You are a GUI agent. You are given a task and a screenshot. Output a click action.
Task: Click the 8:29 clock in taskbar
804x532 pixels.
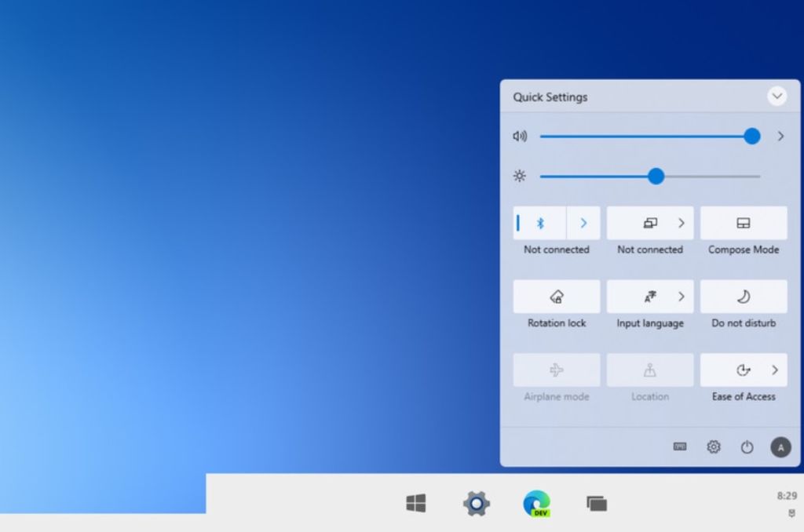pyautogui.click(x=787, y=496)
